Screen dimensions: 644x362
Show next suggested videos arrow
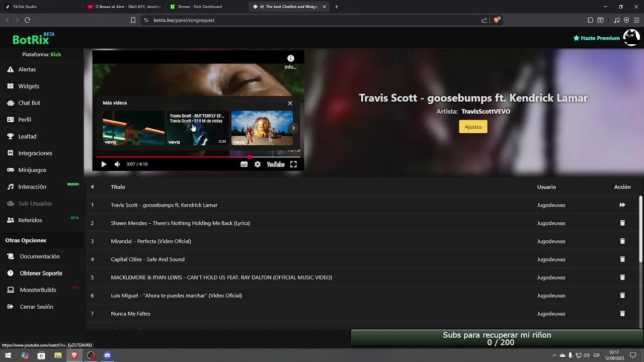point(293,128)
